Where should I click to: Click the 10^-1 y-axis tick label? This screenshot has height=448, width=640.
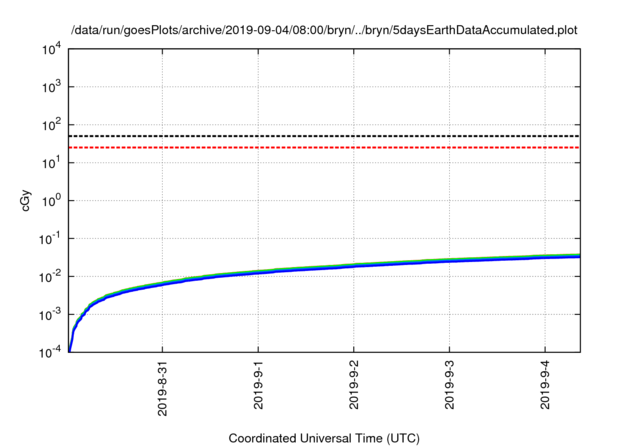(x=50, y=239)
